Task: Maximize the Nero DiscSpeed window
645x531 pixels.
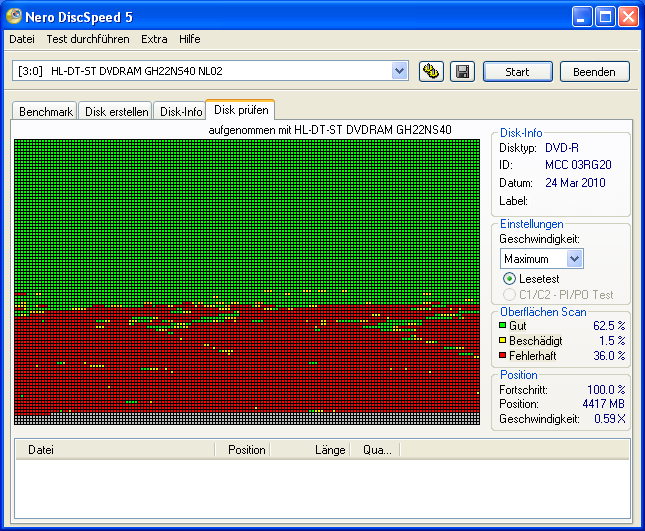Action: coord(605,17)
